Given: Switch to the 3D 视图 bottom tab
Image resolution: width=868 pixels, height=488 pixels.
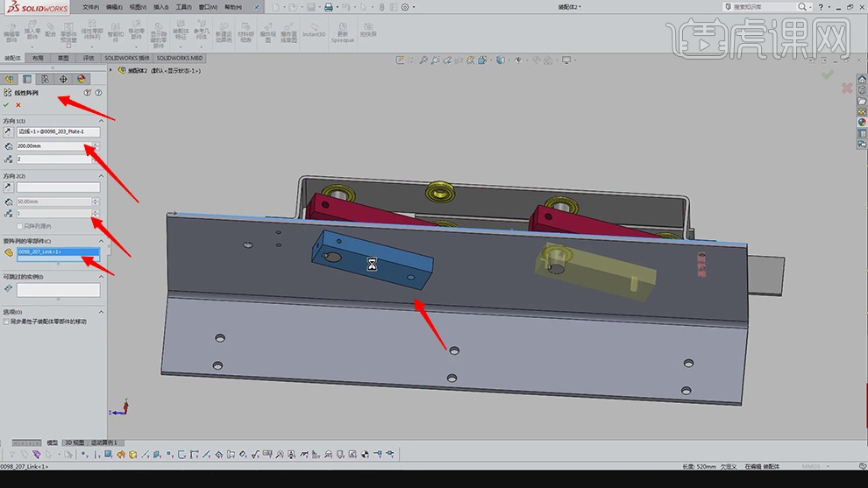Looking at the screenshot, I should pos(74,442).
